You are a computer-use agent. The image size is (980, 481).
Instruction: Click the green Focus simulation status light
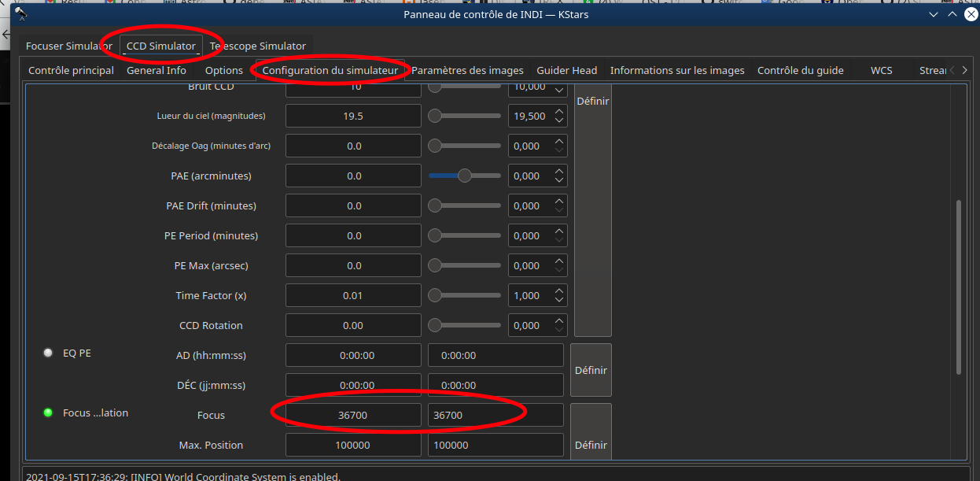tap(48, 413)
